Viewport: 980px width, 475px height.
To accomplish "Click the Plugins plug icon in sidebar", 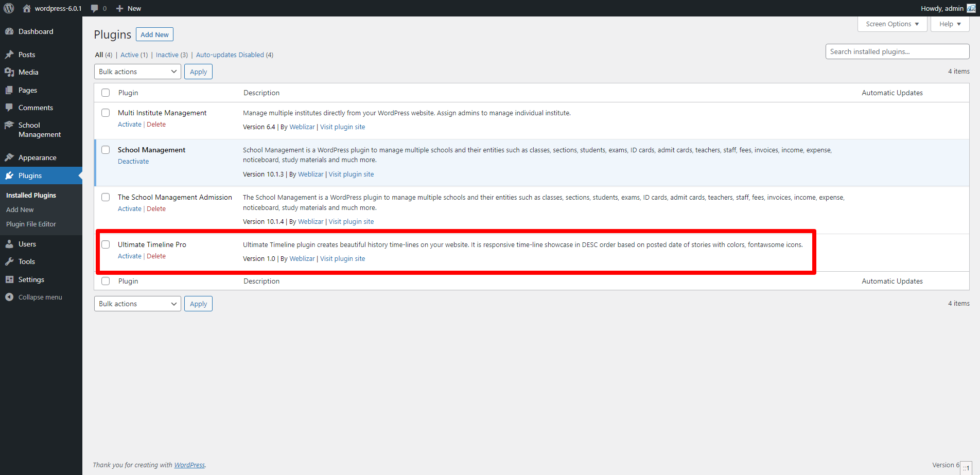I will 9,175.
